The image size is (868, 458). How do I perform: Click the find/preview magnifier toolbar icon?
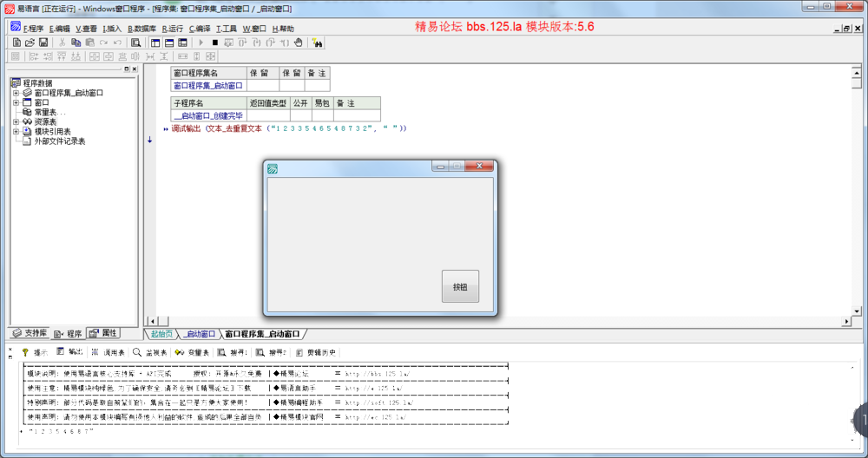click(x=135, y=42)
